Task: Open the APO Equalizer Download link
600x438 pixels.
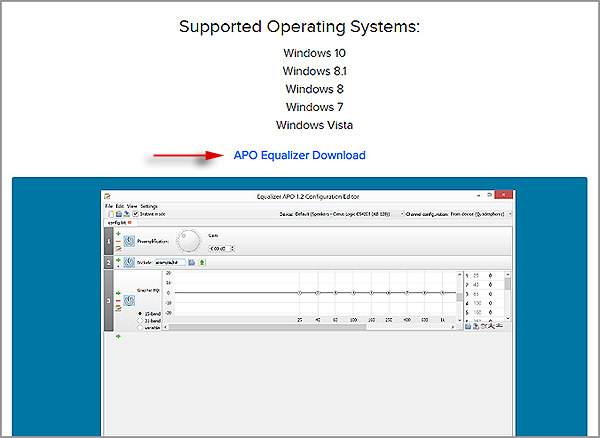Action: (299, 155)
